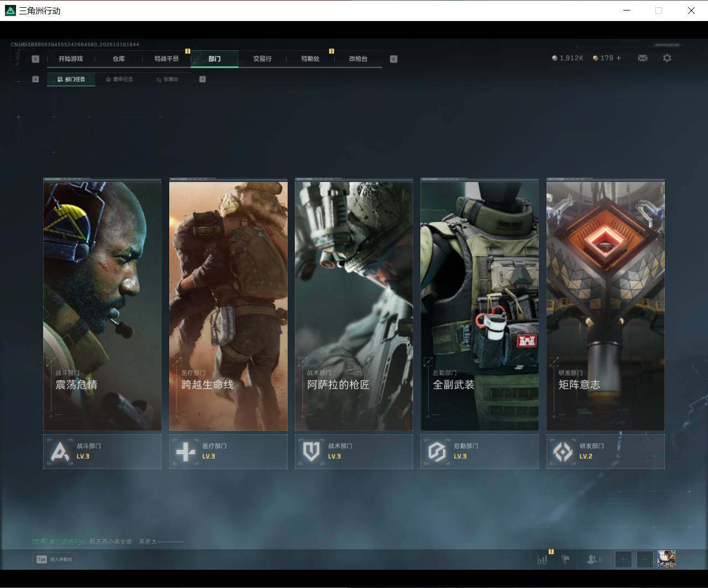Switch to the 开始游戏 tab
The height and width of the screenshot is (588, 708).
coord(71,59)
